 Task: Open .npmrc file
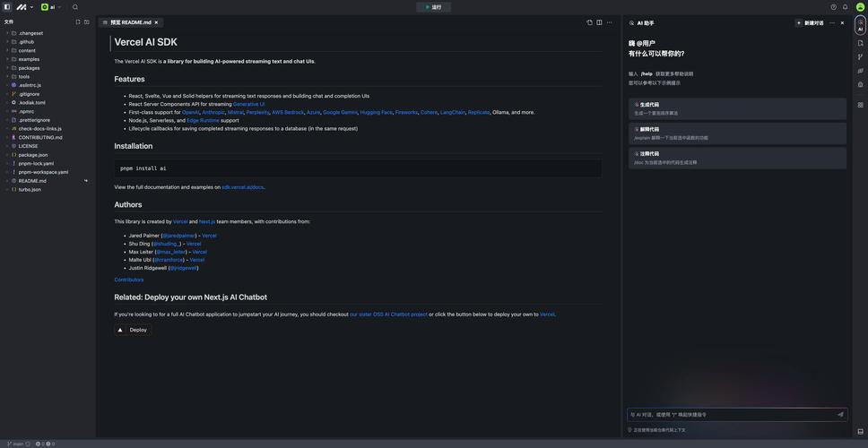[48, 111]
